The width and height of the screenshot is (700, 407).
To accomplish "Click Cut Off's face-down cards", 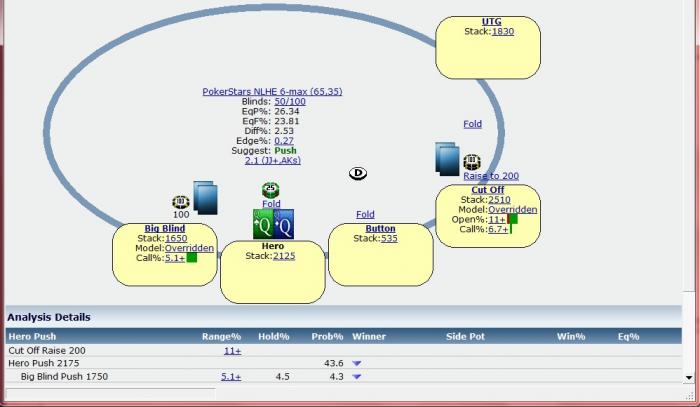I will [x=447, y=159].
